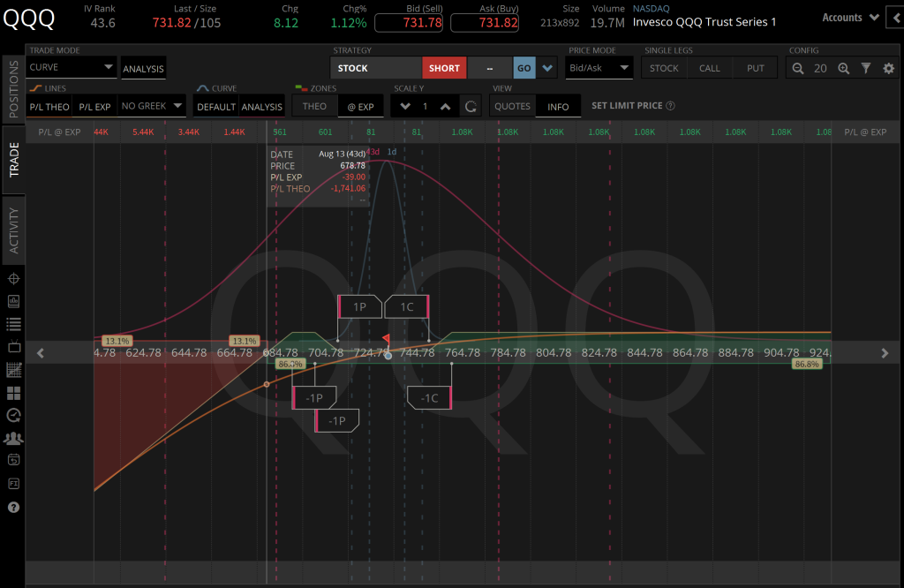Toggle the curve ANALYSIS option
Screen dimensions: 904x588
coord(261,107)
